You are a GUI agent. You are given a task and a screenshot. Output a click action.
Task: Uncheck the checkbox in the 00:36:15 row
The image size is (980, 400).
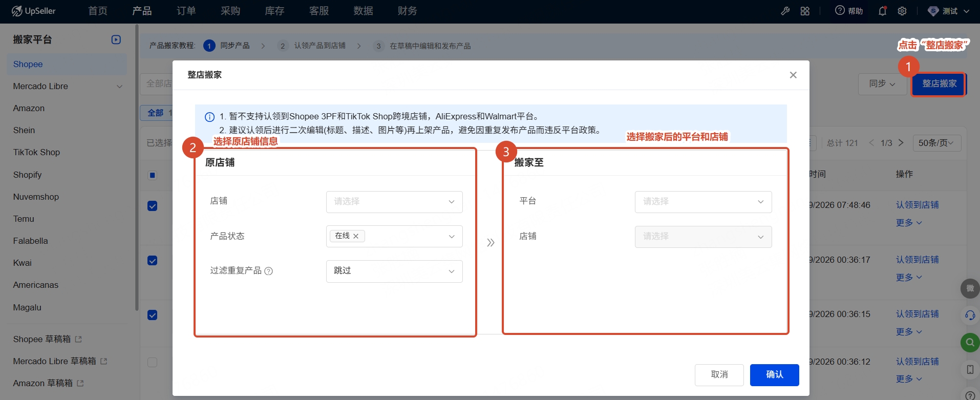click(152, 315)
